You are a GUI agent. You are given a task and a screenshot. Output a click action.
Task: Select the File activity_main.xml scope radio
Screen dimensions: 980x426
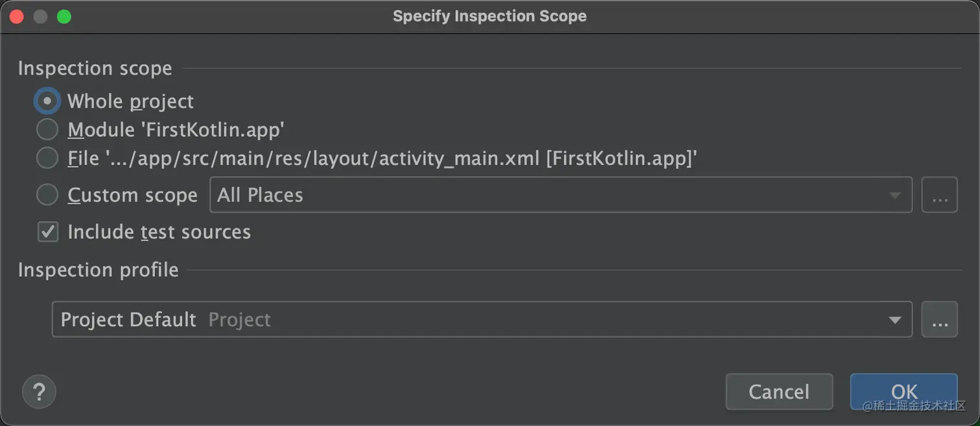pyautogui.click(x=47, y=158)
